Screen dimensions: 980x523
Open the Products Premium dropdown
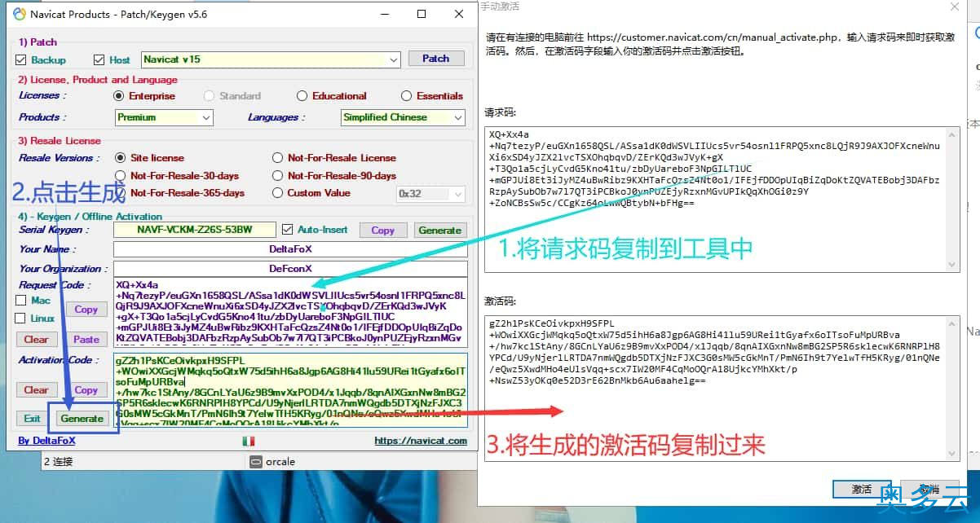pos(206,117)
